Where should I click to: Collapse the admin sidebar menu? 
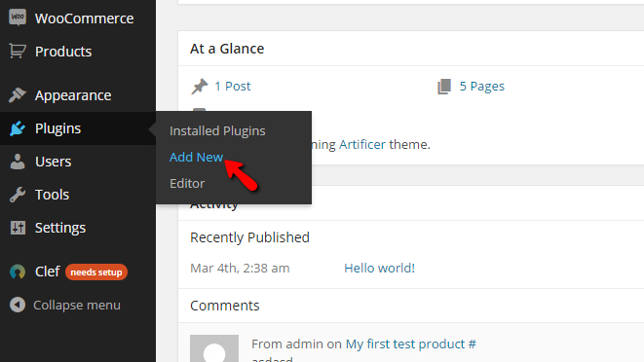click(x=65, y=305)
